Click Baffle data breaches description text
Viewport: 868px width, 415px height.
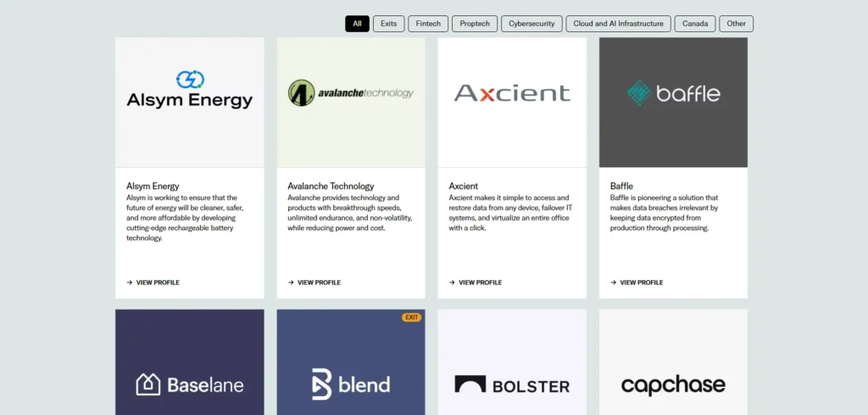pyautogui.click(x=664, y=213)
